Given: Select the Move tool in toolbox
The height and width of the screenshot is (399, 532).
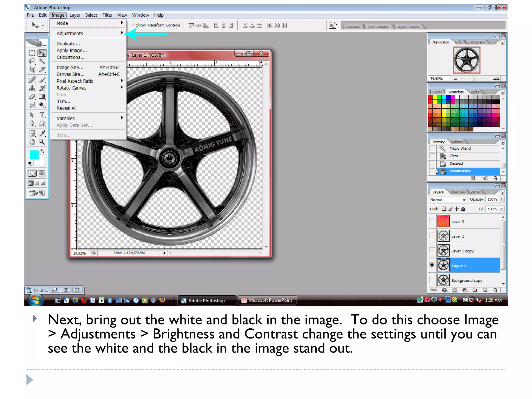Looking at the screenshot, I should [x=42, y=53].
